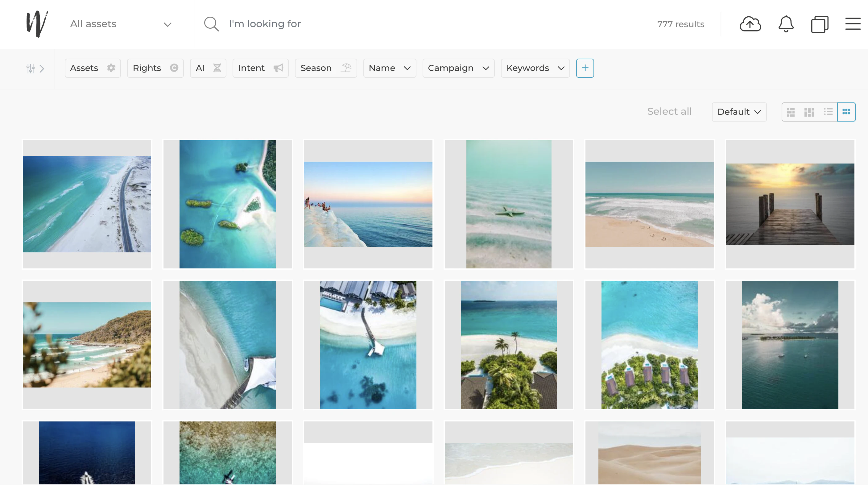Click the hourglass icon on the AI filter
This screenshot has width=868, height=485.
(x=217, y=68)
